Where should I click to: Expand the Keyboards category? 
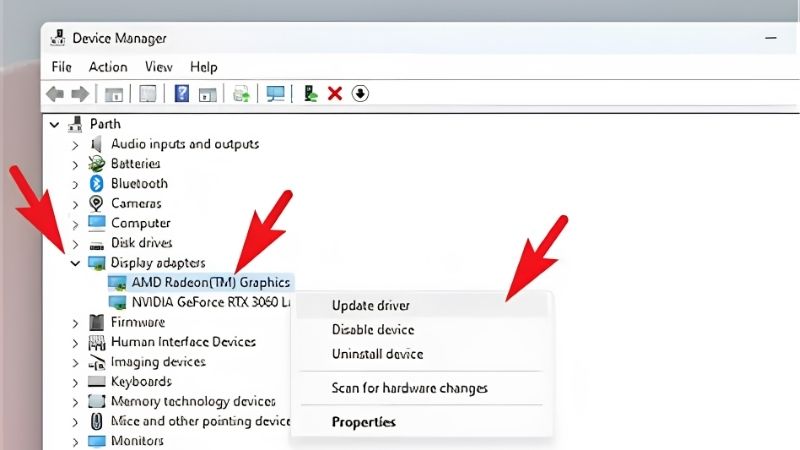[76, 383]
